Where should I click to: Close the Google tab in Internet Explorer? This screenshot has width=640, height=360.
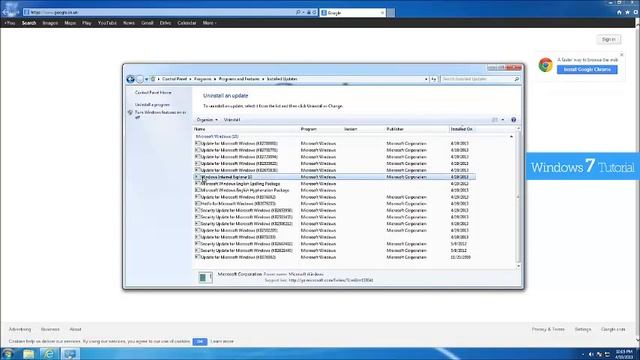point(382,13)
